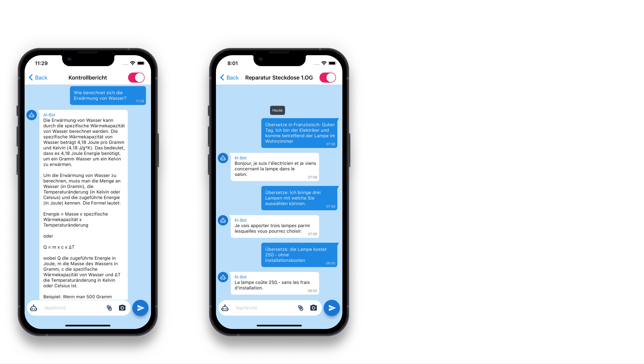View the 'Heute' date separator label

[277, 110]
